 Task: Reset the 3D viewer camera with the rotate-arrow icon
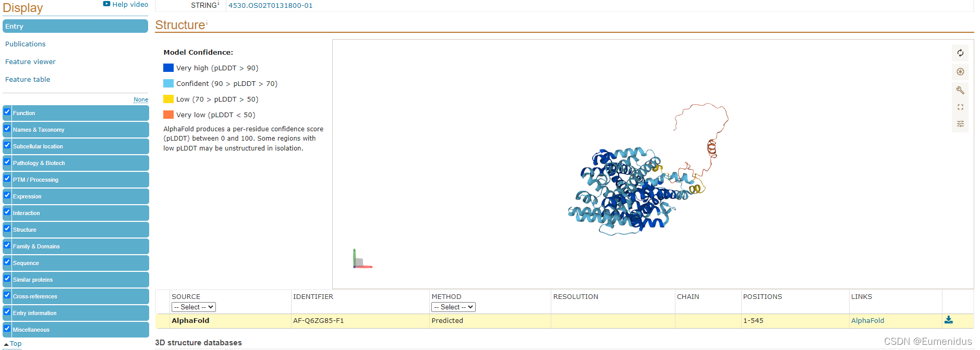[960, 53]
